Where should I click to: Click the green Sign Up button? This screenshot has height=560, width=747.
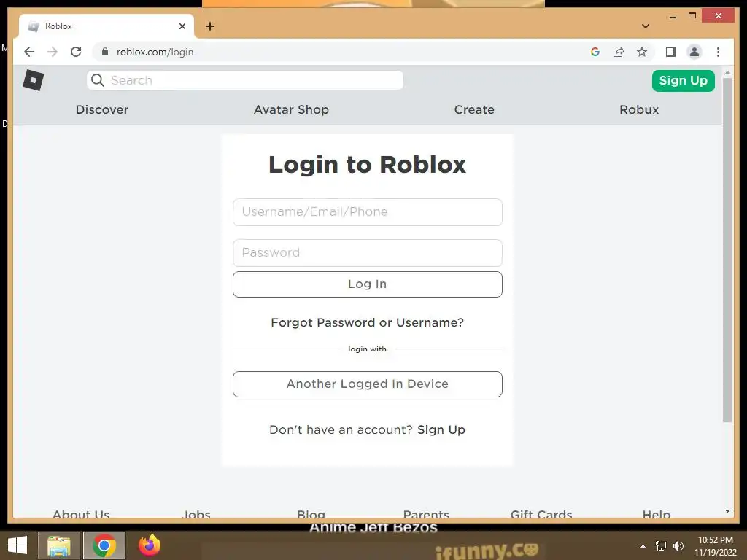683,80
